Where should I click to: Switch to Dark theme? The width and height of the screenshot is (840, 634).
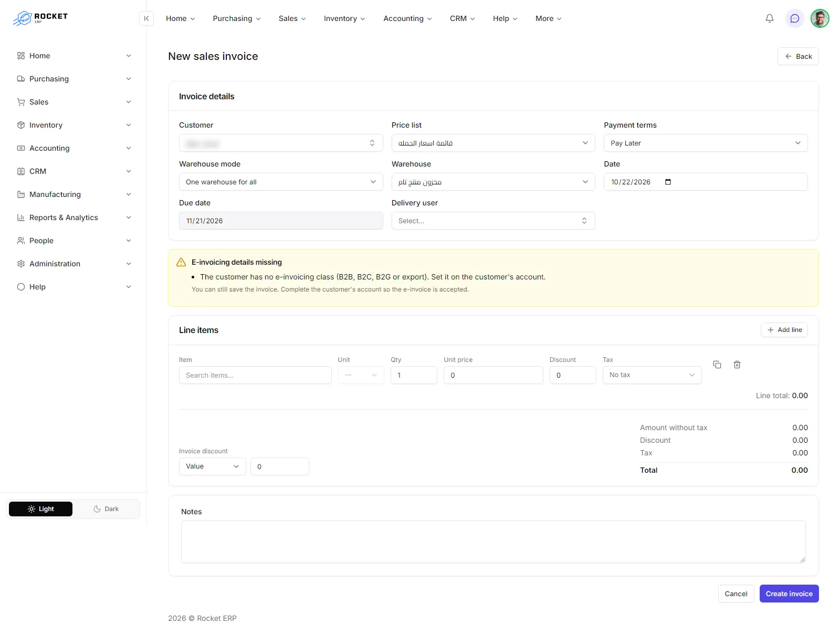tap(106, 509)
